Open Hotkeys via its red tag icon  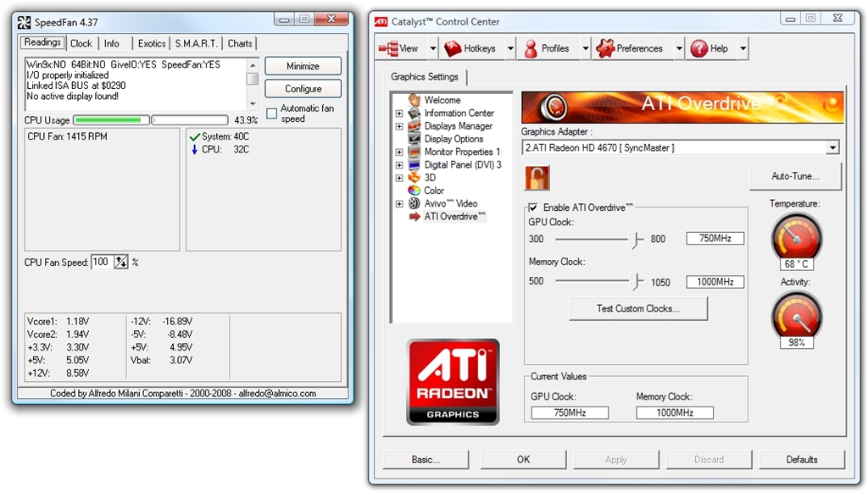pos(453,48)
